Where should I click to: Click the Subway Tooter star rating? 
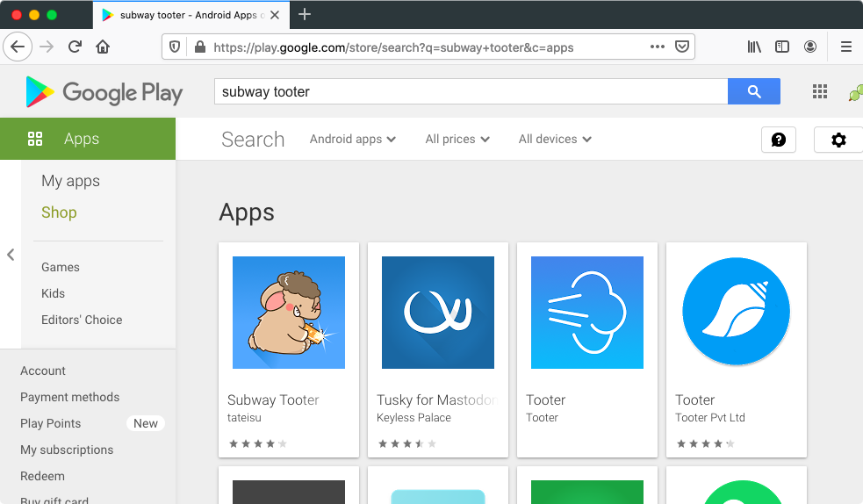(x=257, y=443)
